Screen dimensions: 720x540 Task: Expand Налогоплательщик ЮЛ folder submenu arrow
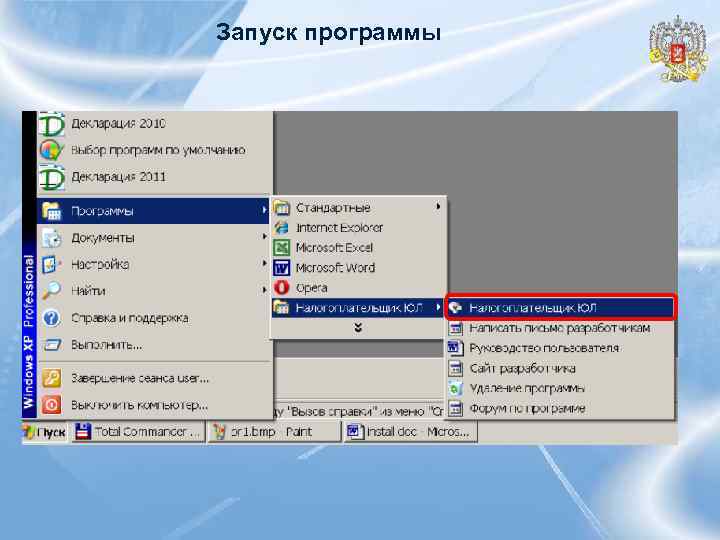pos(438,307)
